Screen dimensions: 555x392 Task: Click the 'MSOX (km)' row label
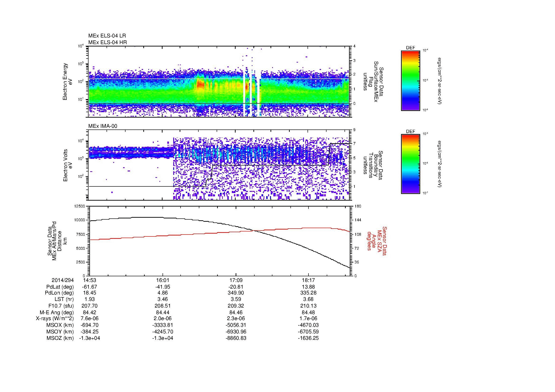click(60, 325)
